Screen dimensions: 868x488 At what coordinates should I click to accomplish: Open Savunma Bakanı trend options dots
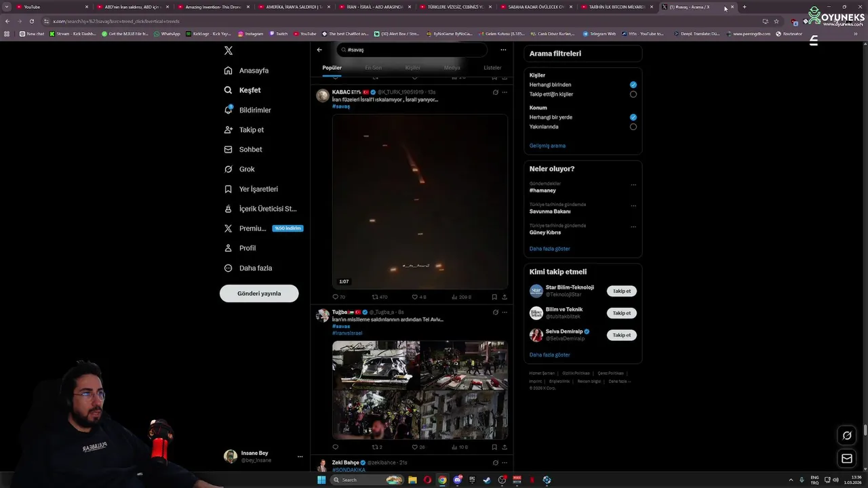pos(633,206)
